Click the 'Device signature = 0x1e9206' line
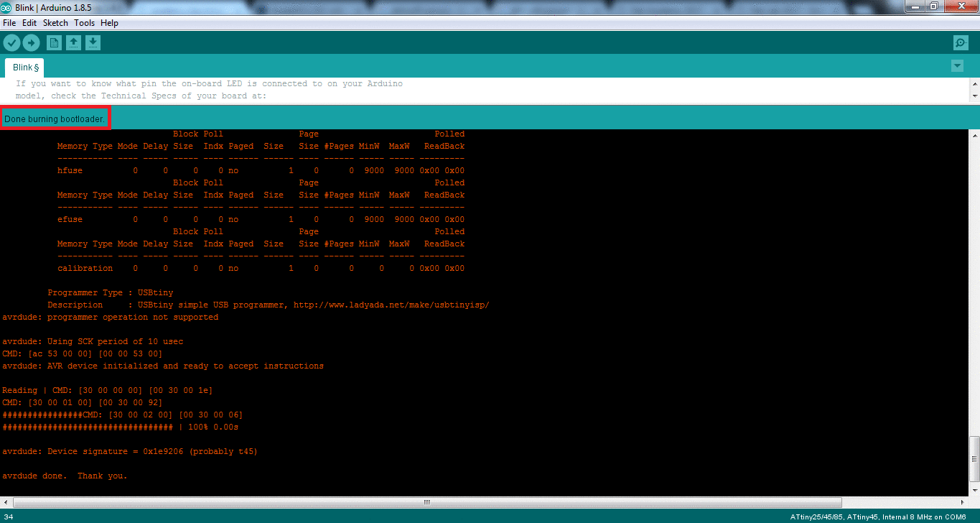Viewport: 980px width, 523px height. tap(130, 451)
